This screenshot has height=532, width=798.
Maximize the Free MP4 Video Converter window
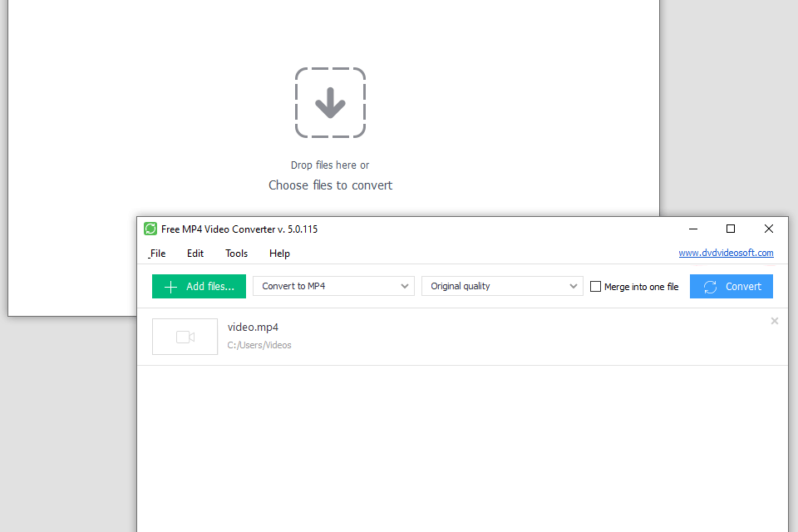point(731,229)
